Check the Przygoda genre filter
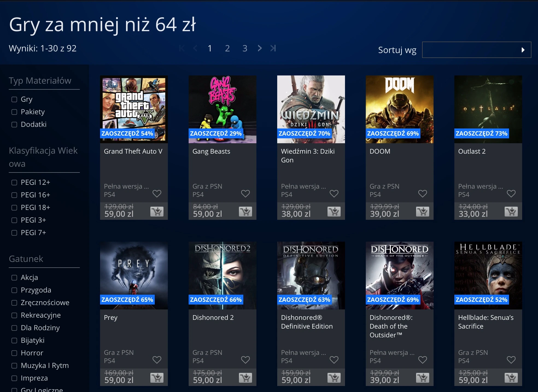 pos(14,290)
